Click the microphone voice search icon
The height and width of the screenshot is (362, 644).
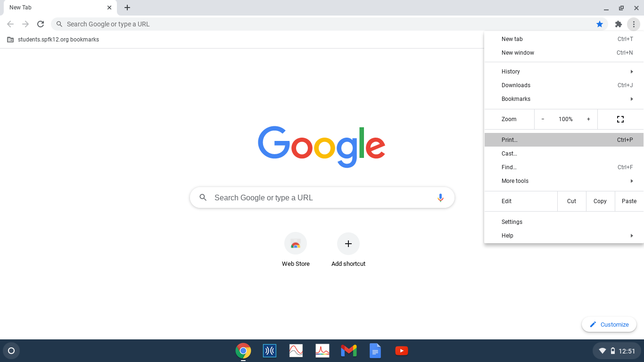tap(440, 197)
